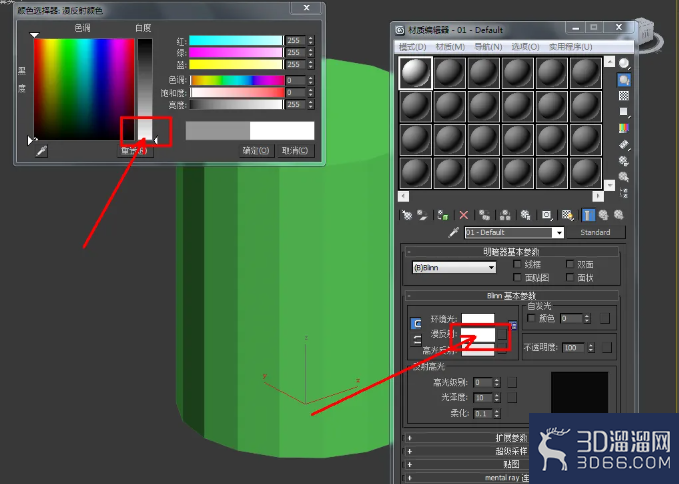The width and height of the screenshot is (679, 484).
Task: Click the 取消(C) button
Action: (x=295, y=150)
